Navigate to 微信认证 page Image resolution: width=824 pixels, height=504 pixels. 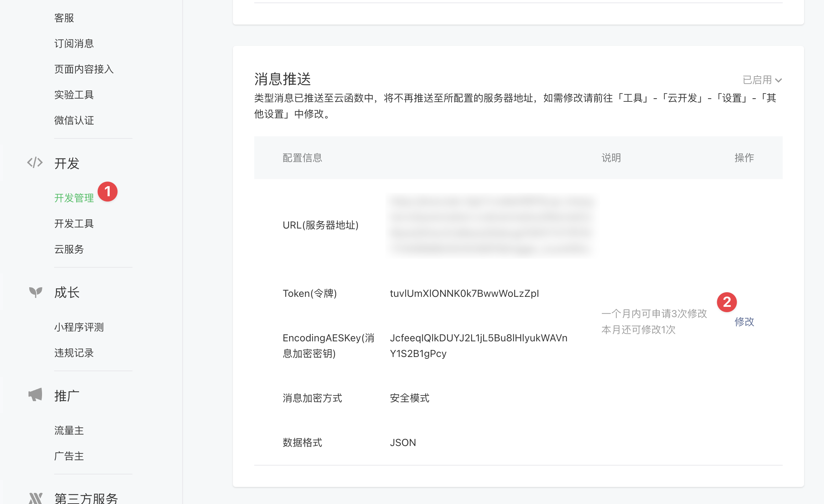pos(74,120)
